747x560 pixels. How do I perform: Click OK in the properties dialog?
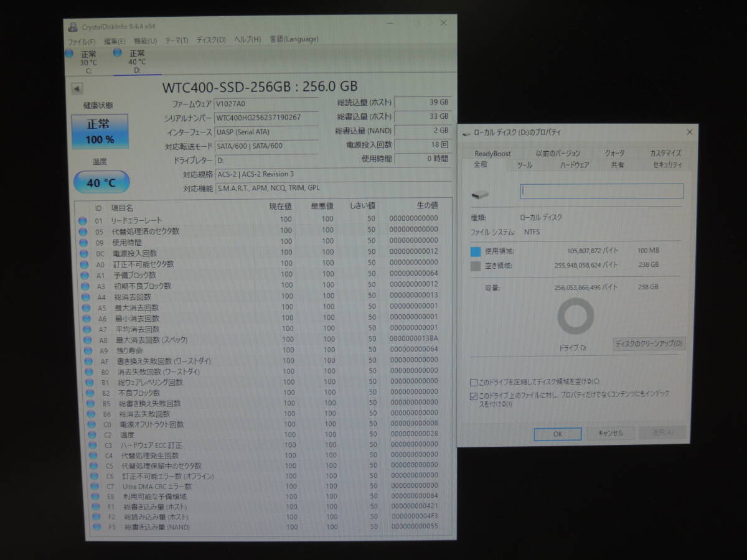pyautogui.click(x=558, y=434)
